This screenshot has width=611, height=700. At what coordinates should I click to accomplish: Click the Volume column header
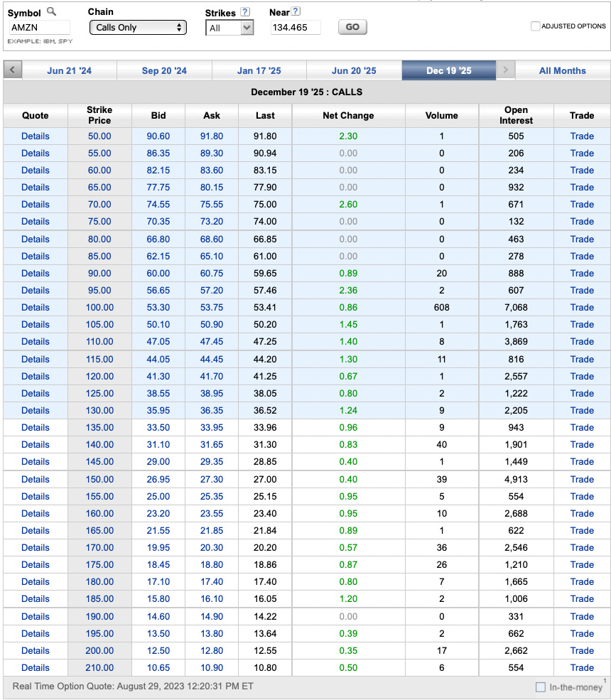(441, 115)
